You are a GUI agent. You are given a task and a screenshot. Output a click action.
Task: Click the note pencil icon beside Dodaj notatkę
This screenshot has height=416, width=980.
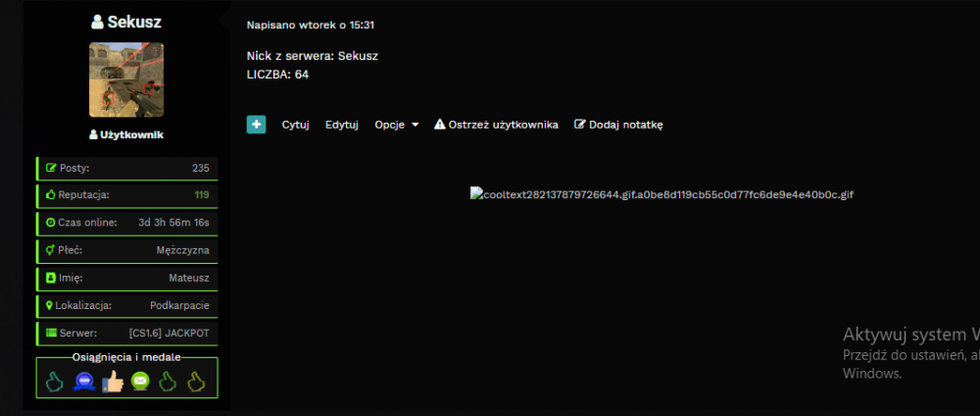click(x=580, y=124)
